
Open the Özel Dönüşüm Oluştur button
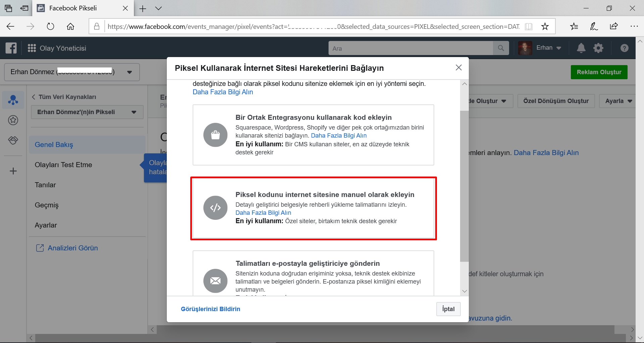pyautogui.click(x=556, y=101)
